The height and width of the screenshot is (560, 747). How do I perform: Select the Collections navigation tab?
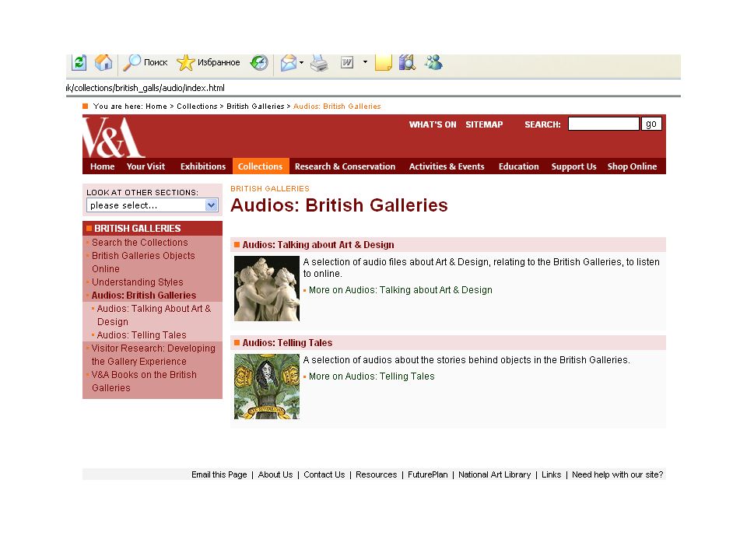[x=261, y=166]
